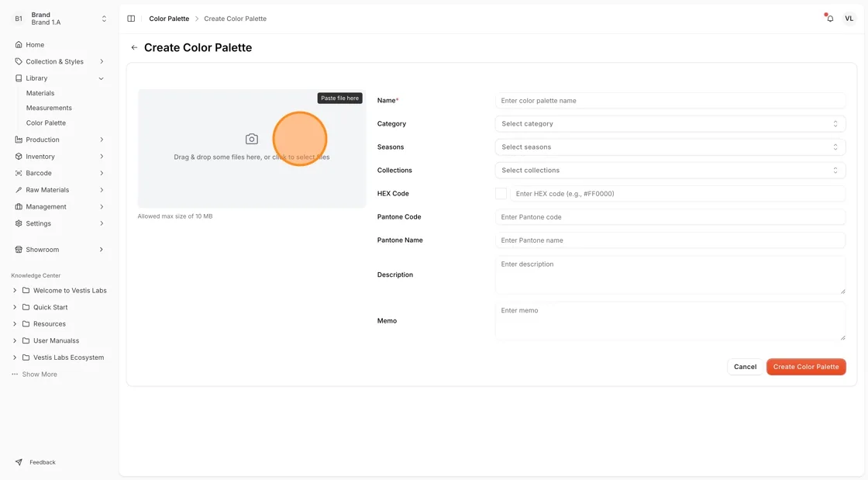Open the Select category dropdown
This screenshot has height=480, width=868.
670,123
